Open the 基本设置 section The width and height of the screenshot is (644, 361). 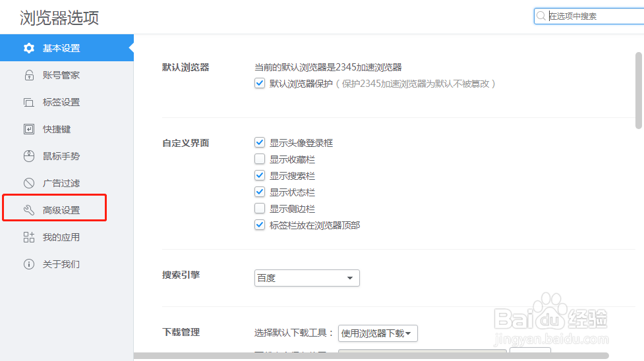[67, 48]
